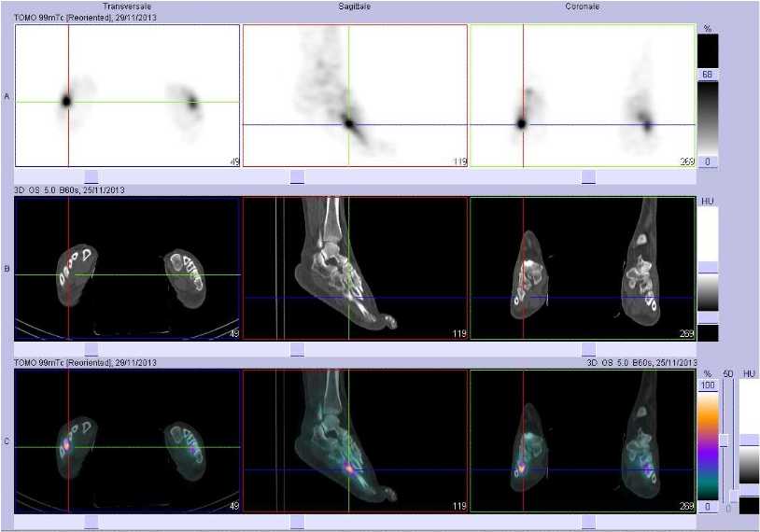The image size is (760, 532).
Task: Click slice slider handle under transversal fused view
Action: point(91,523)
